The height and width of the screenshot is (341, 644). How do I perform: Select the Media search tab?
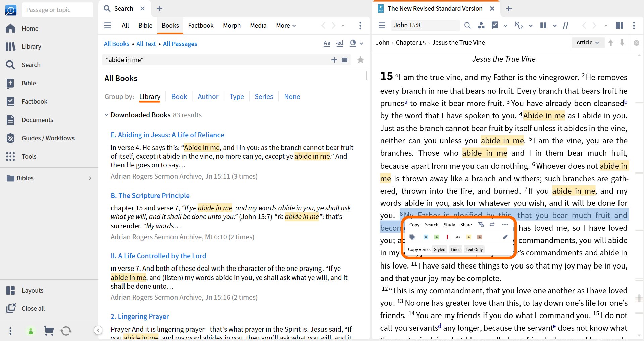pyautogui.click(x=258, y=25)
